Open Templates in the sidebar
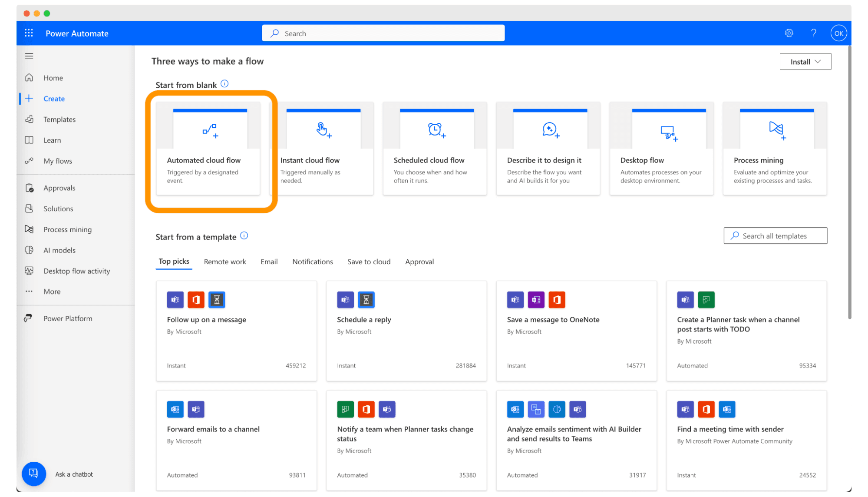This screenshot has height=497, width=868. tap(59, 119)
